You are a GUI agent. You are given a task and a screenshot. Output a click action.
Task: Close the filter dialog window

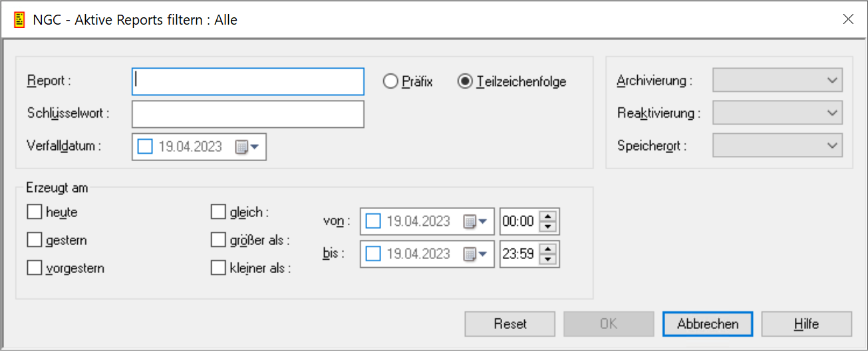[x=848, y=19]
